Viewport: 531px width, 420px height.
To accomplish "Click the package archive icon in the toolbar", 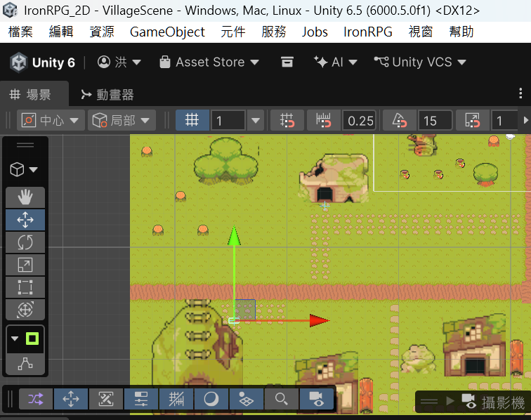I will click(x=287, y=62).
